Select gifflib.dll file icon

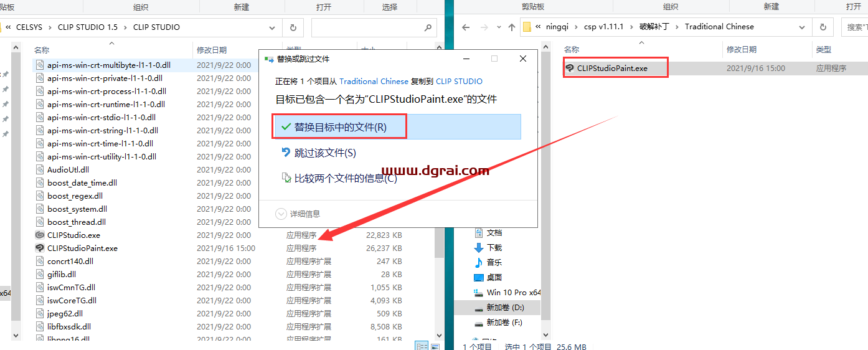point(40,275)
